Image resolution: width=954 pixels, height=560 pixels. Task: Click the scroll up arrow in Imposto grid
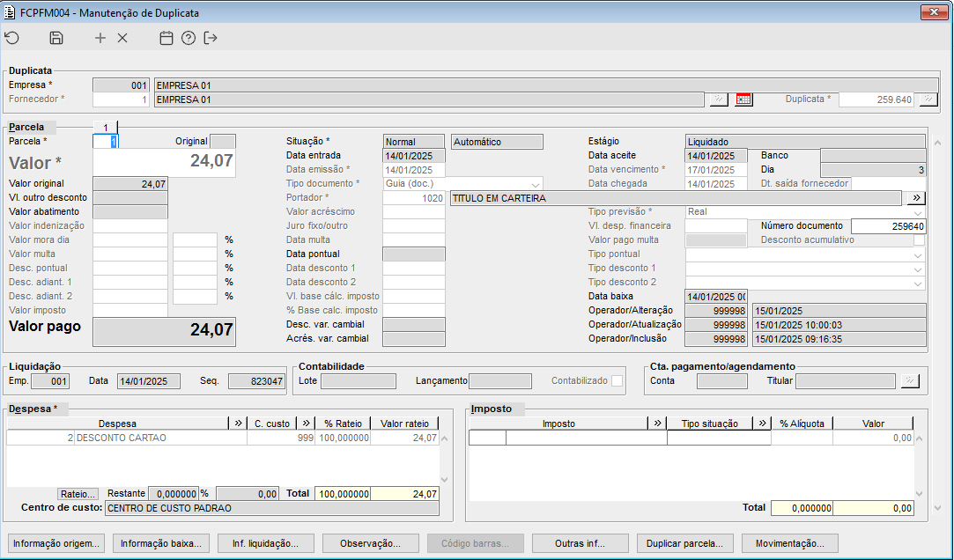tap(920, 438)
